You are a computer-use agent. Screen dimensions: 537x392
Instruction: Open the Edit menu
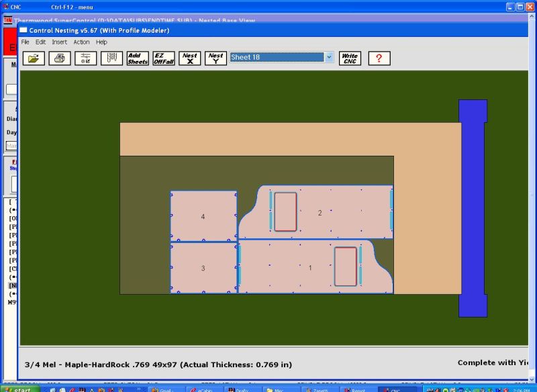[x=41, y=42]
